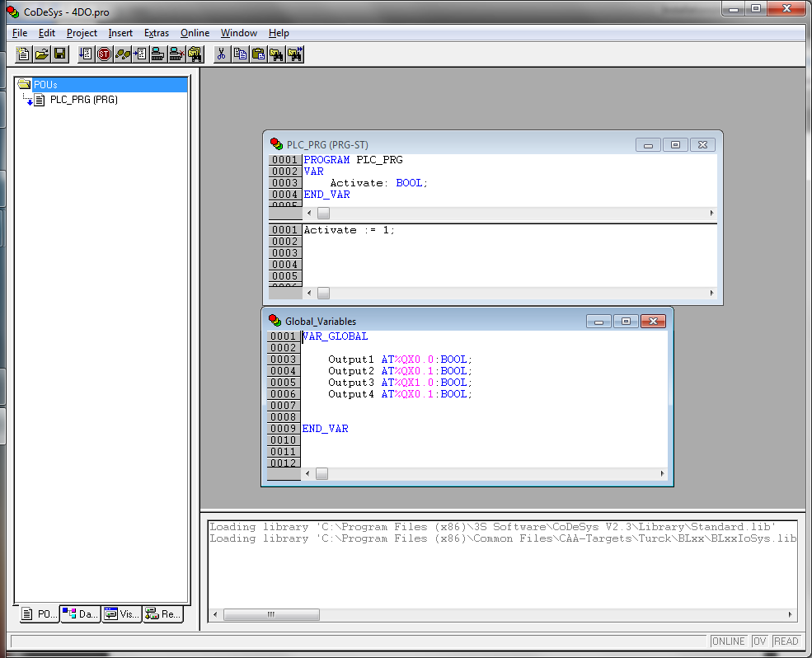
Task: Open the Edit menu
Action: click(x=47, y=33)
